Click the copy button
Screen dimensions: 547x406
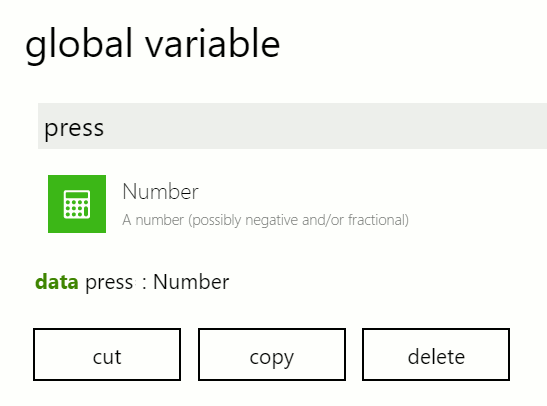point(272,354)
